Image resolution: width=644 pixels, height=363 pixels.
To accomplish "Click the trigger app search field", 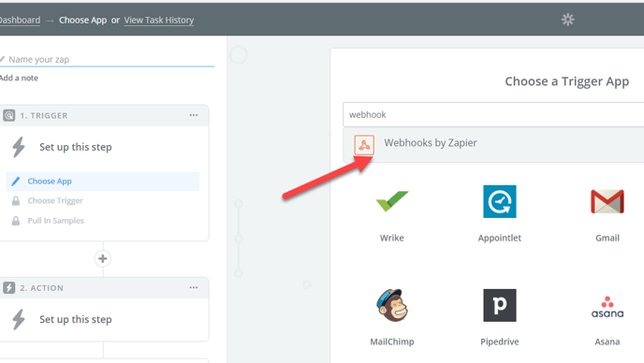I will [493, 114].
